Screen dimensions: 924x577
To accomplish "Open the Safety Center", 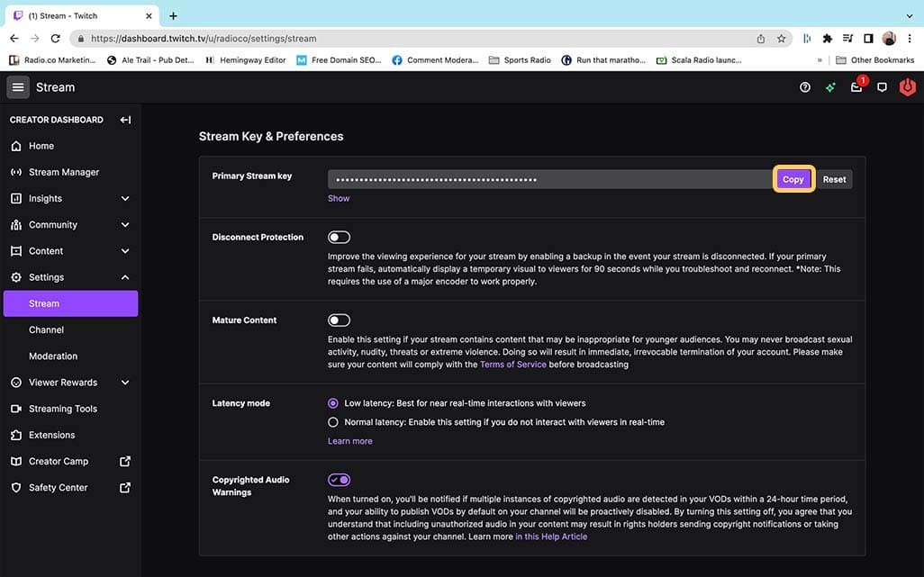I will [59, 487].
